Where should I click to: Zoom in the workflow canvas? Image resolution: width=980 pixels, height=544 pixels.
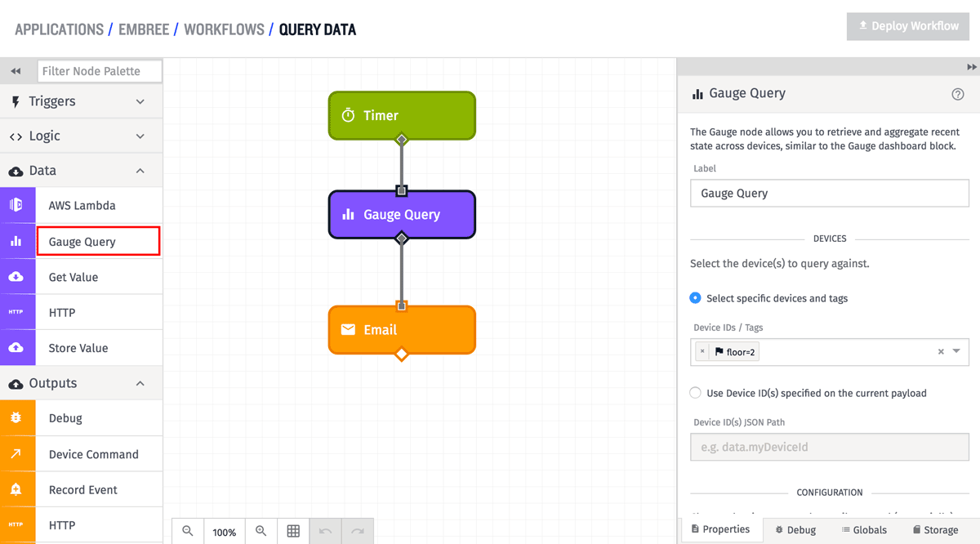(261, 531)
